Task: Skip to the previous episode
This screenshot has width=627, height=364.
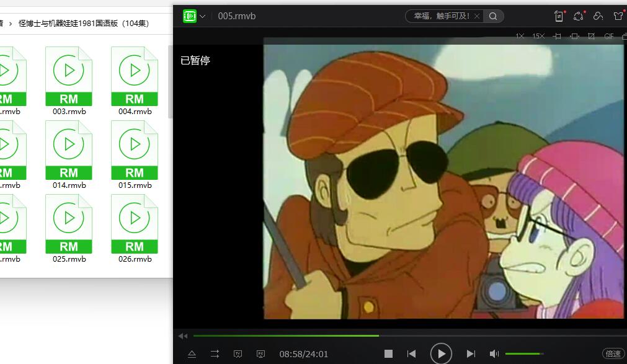Action: click(x=411, y=353)
